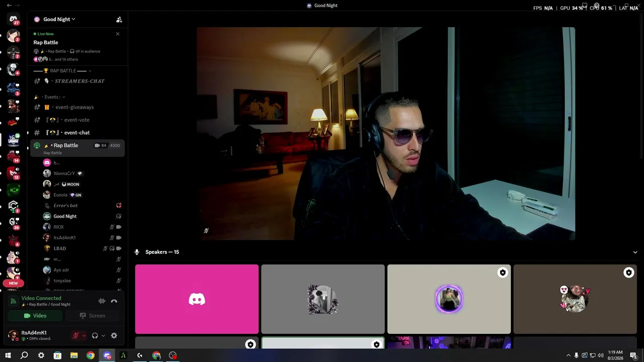Open the voice connection signal info icon
Screen dimensions: 644x362
coord(14,301)
